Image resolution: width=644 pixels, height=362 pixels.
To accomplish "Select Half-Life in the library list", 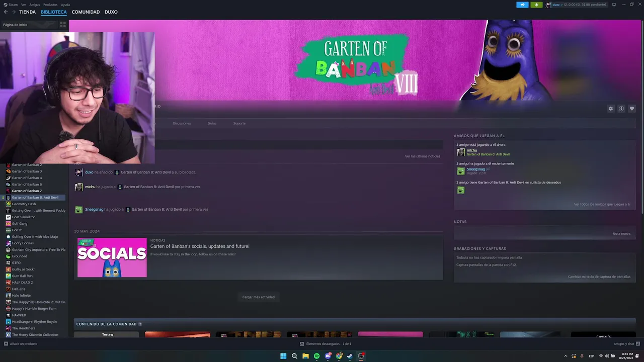I will [x=19, y=289].
